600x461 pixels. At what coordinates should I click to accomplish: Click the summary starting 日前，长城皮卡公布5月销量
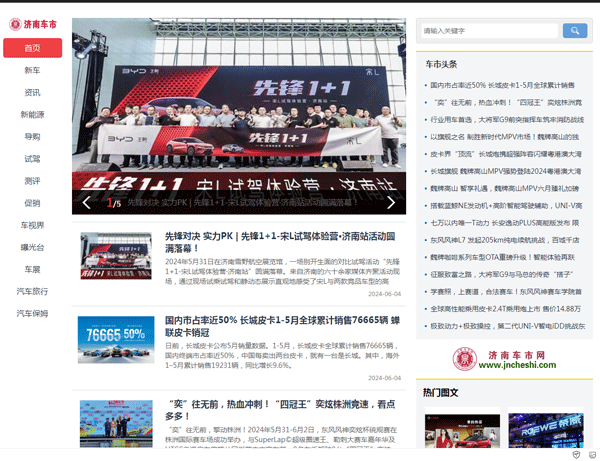coord(282,355)
